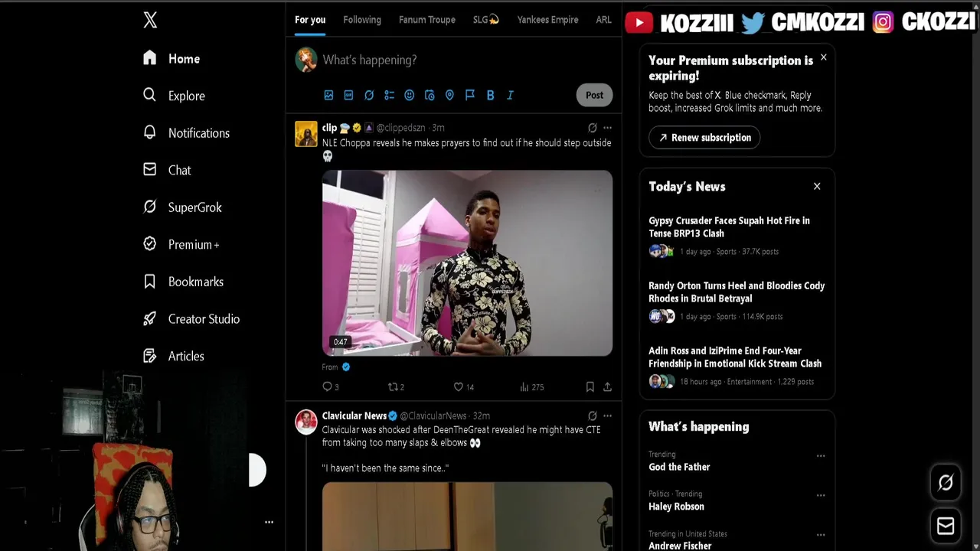
Task: Reply to the clip NLE Choppa post
Action: tap(330, 387)
